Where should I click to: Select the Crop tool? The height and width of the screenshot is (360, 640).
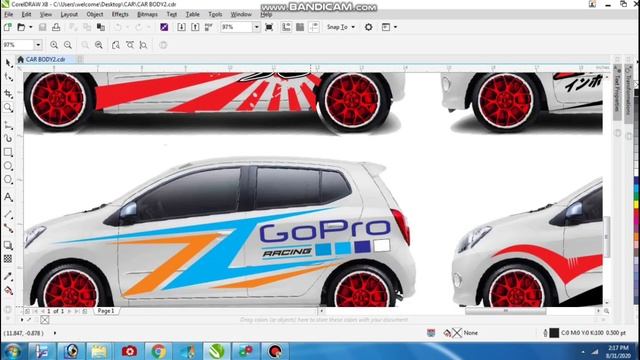coord(8,93)
